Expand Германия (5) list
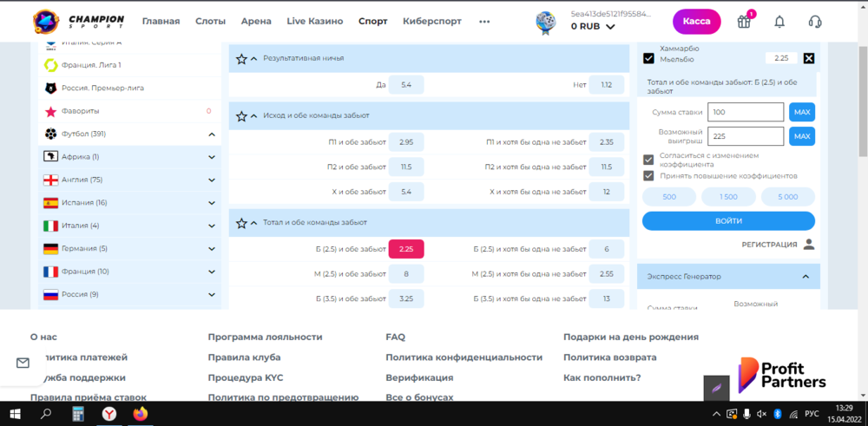 (x=212, y=249)
